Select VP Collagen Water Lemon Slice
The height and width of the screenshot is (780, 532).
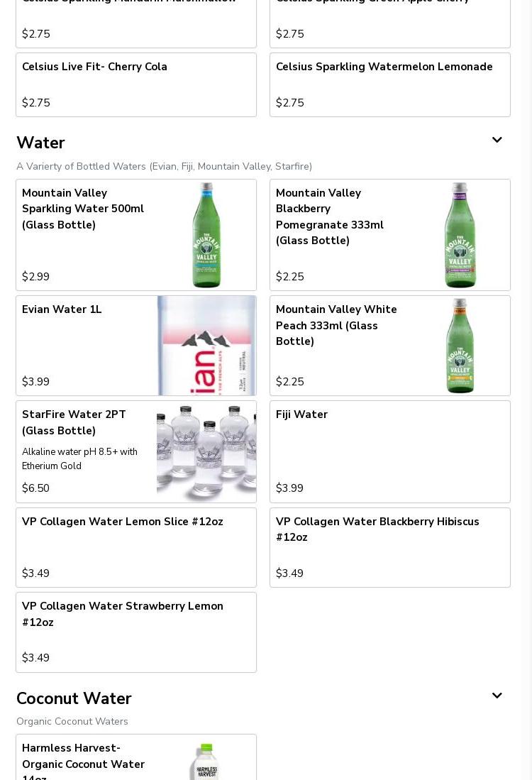point(136,547)
